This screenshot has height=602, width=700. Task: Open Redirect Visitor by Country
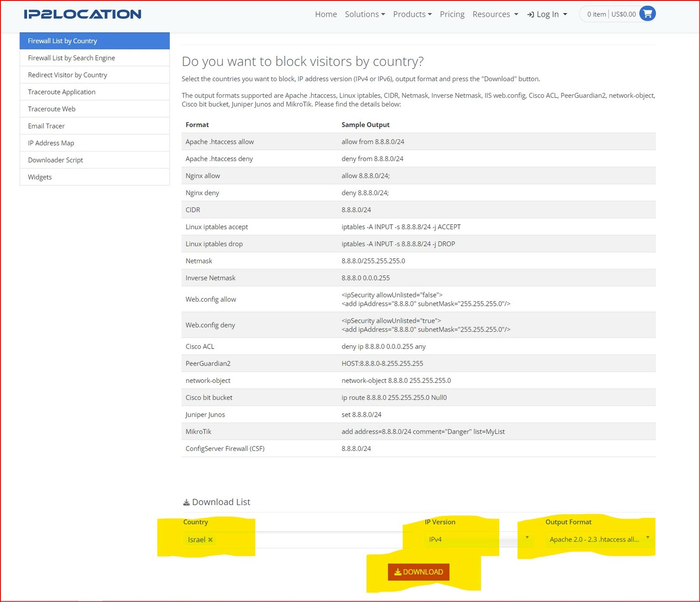[x=95, y=75]
